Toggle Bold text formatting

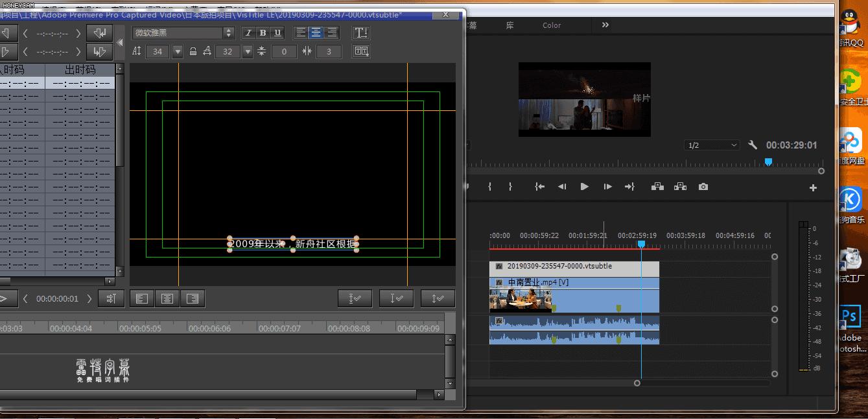click(x=263, y=33)
